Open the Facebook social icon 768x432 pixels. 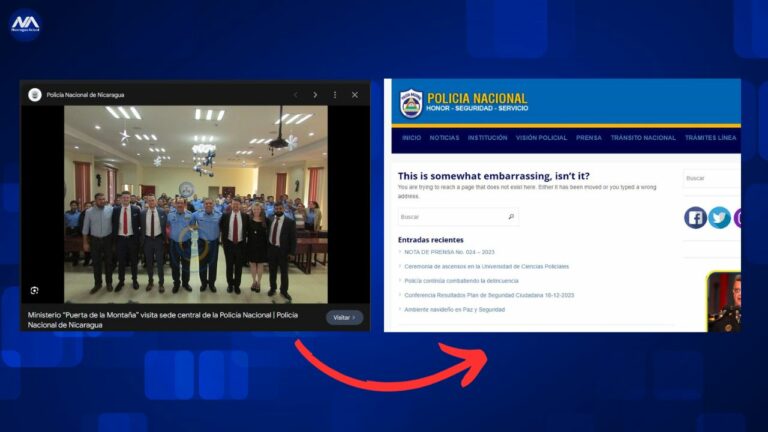(695, 217)
